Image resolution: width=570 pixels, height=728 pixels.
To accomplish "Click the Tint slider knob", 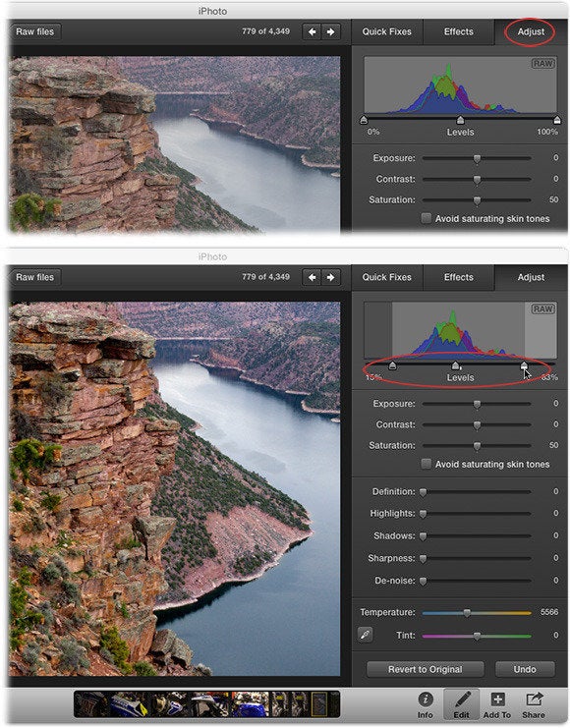I will click(x=477, y=636).
